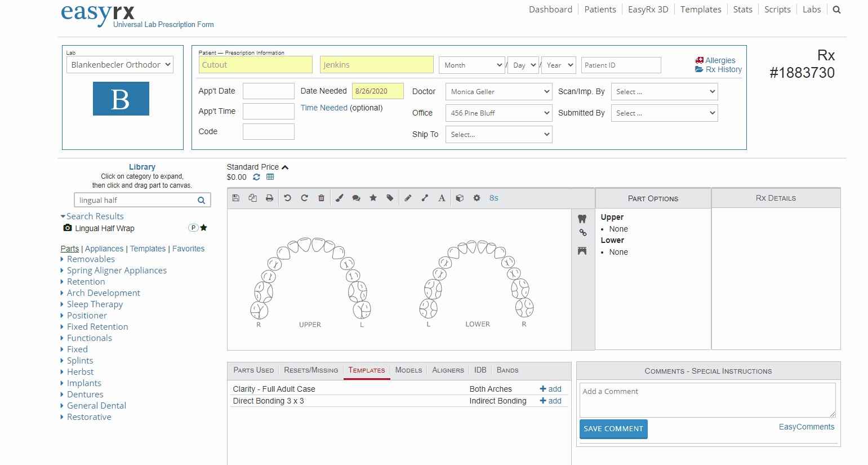Open the birth Year dropdown
This screenshot has height=465, width=868.
[x=559, y=65]
